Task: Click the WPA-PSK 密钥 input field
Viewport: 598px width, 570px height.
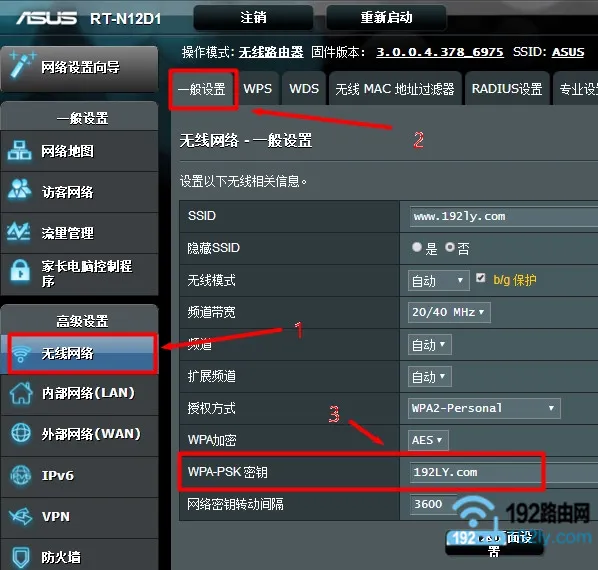Action: [504, 472]
